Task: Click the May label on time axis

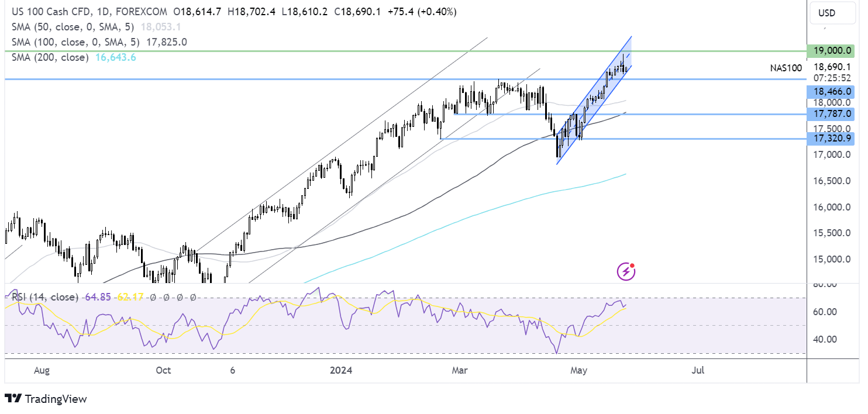Action: 578,370
